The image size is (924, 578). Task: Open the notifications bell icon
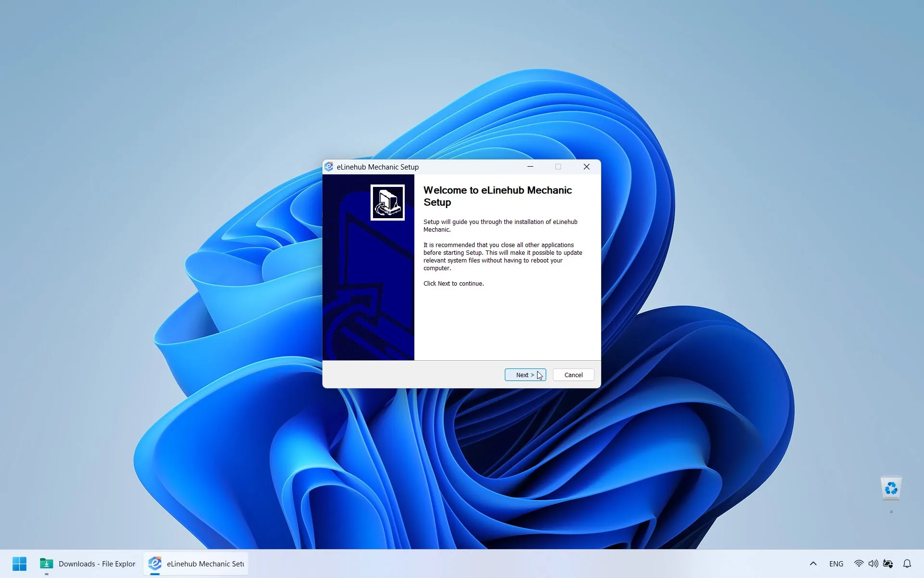(907, 564)
